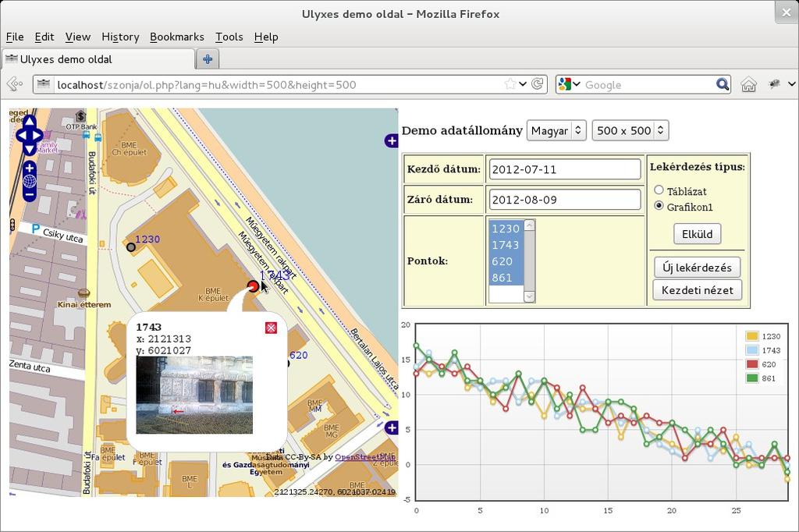
Task: Click the Kezdő dátum input field
Action: [x=565, y=169]
